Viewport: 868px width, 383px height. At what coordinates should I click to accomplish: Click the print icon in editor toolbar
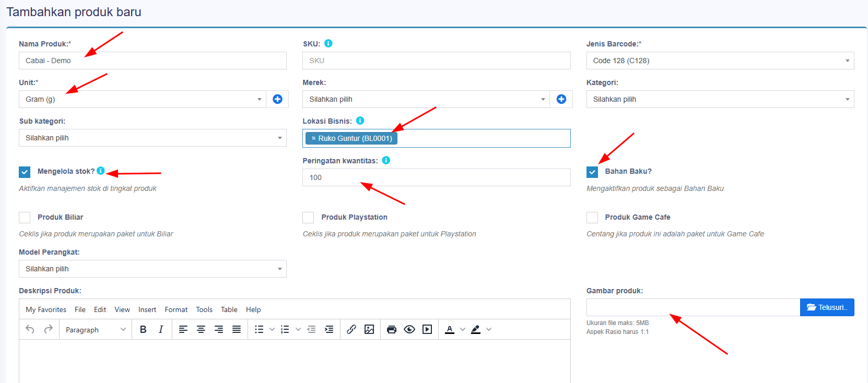(392, 329)
